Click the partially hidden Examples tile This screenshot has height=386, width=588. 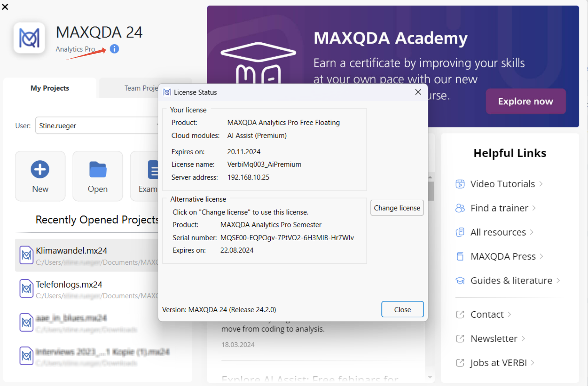144,176
